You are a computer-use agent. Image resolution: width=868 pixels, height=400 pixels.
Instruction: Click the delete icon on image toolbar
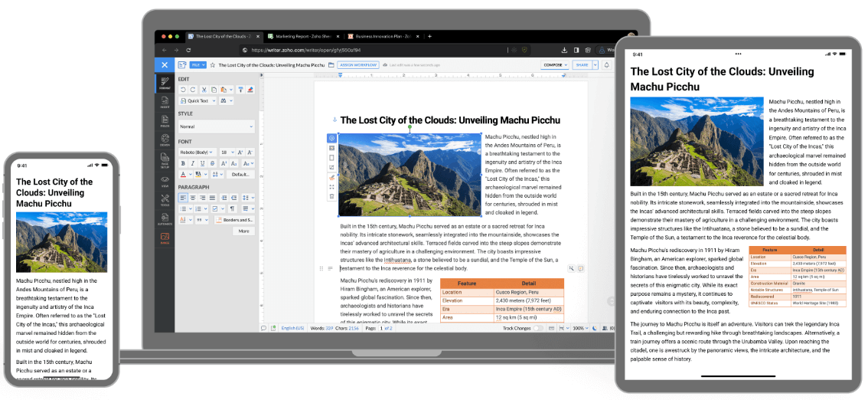(331, 196)
